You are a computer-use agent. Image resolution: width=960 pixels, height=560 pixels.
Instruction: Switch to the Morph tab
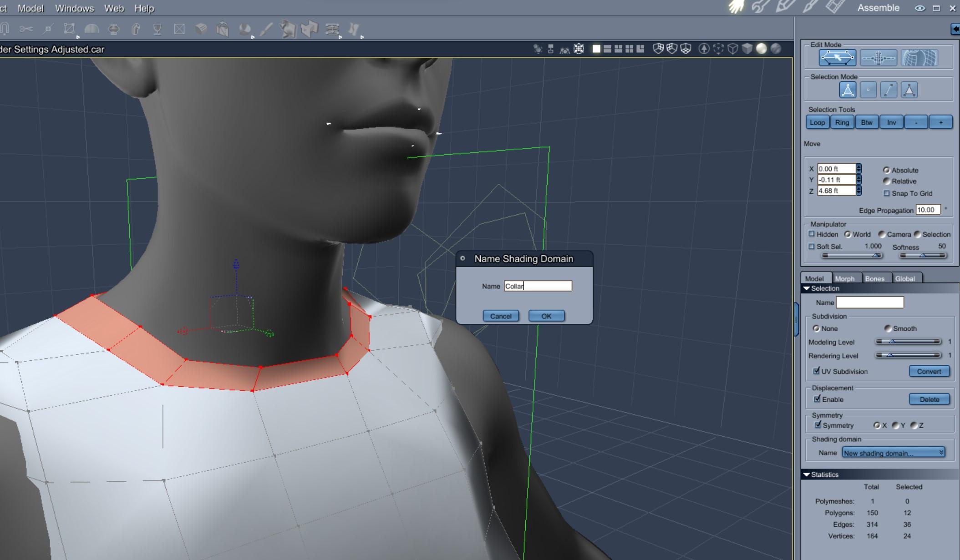[844, 278]
